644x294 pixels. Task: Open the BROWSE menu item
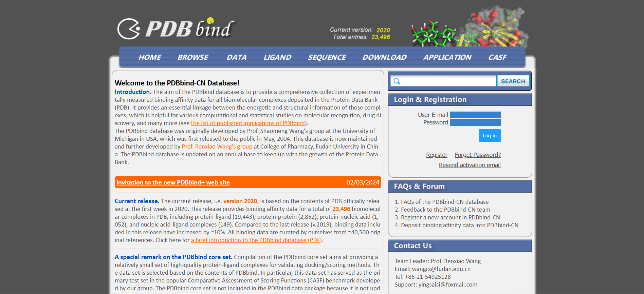click(x=193, y=57)
